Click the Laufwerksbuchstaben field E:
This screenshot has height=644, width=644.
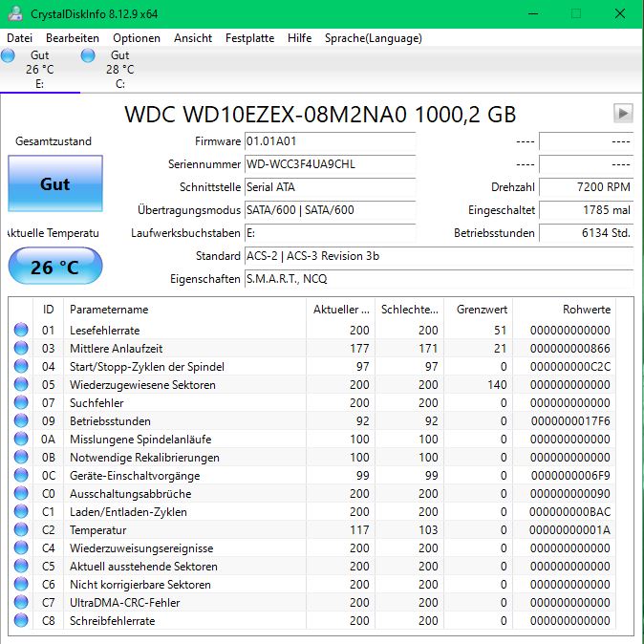[331, 233]
